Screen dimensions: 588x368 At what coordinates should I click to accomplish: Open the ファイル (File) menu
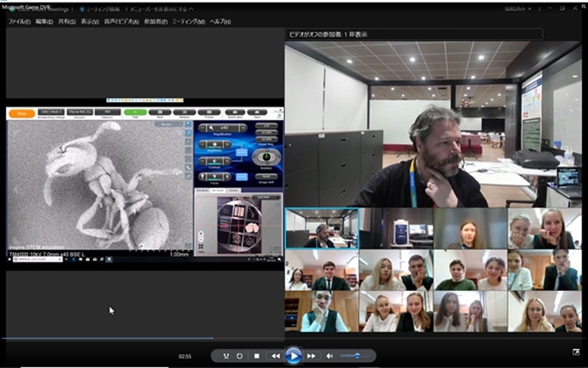(x=19, y=22)
